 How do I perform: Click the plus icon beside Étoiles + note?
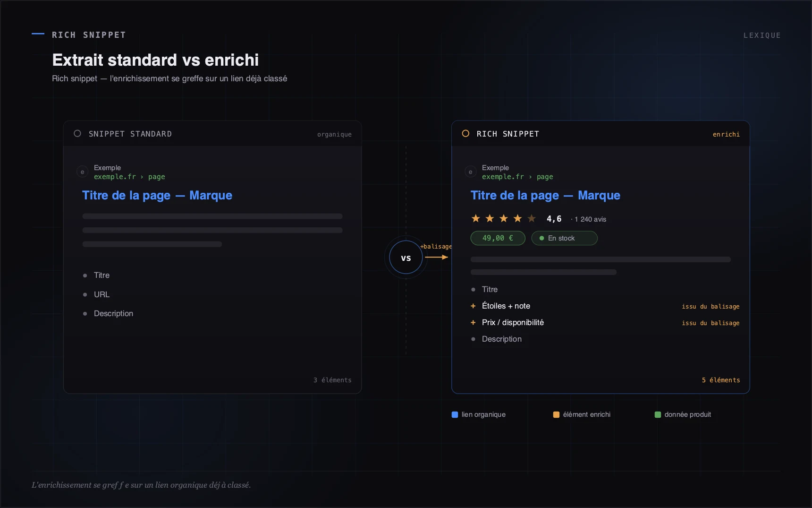pos(473,306)
